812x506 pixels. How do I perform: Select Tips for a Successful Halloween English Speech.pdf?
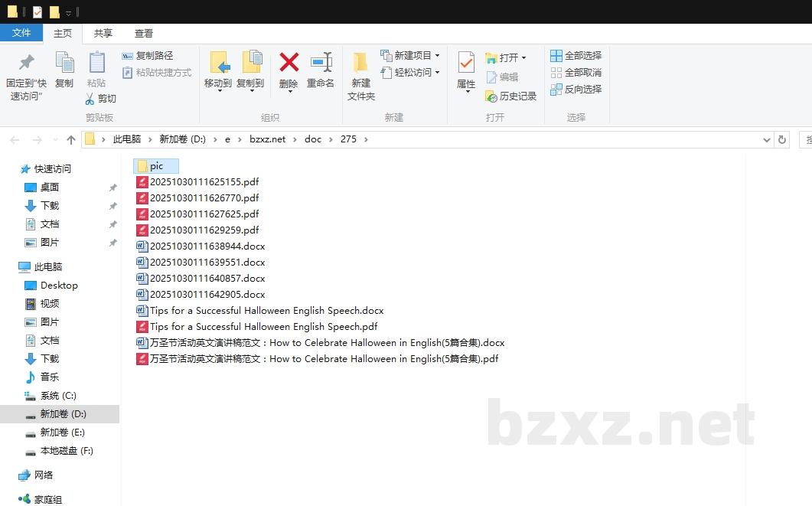[x=263, y=327]
